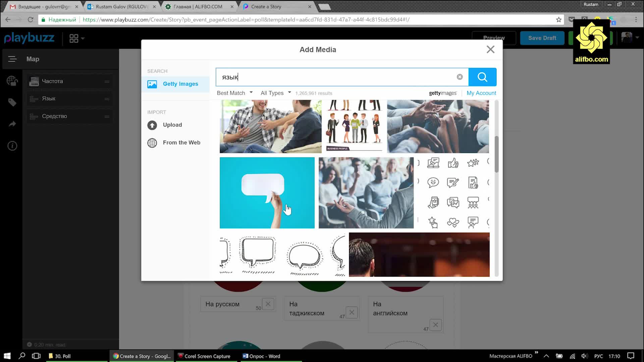Click the volume icon in system tray
The width and height of the screenshot is (644, 362).
click(585, 356)
